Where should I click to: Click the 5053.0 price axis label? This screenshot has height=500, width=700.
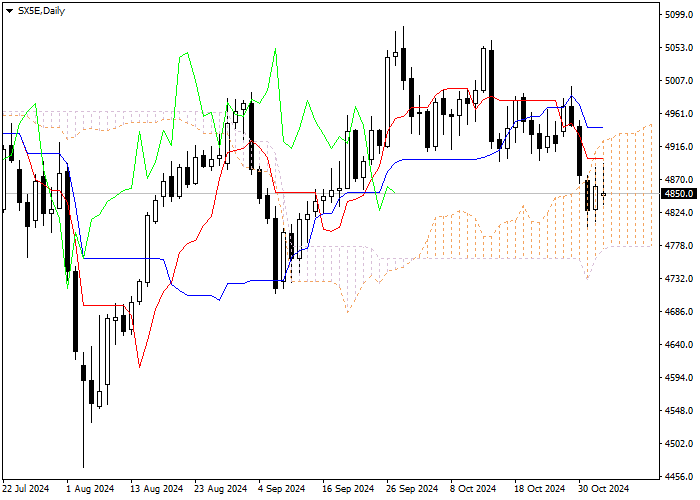click(x=679, y=48)
